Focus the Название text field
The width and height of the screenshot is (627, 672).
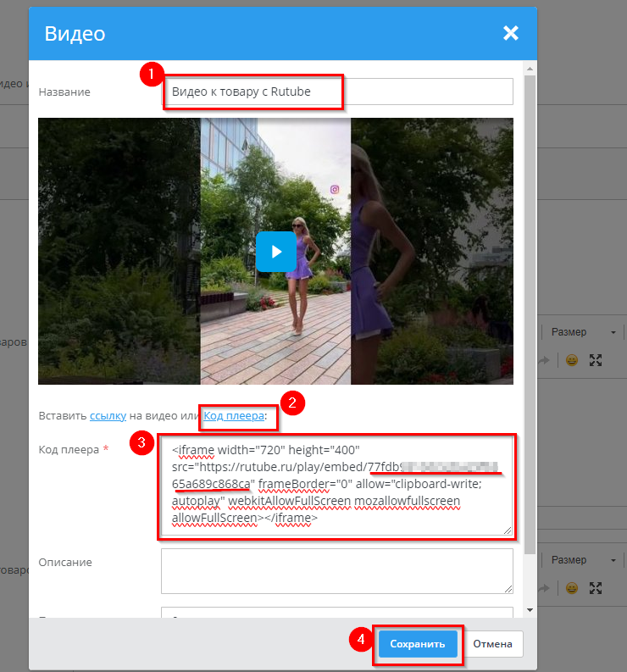(x=337, y=92)
